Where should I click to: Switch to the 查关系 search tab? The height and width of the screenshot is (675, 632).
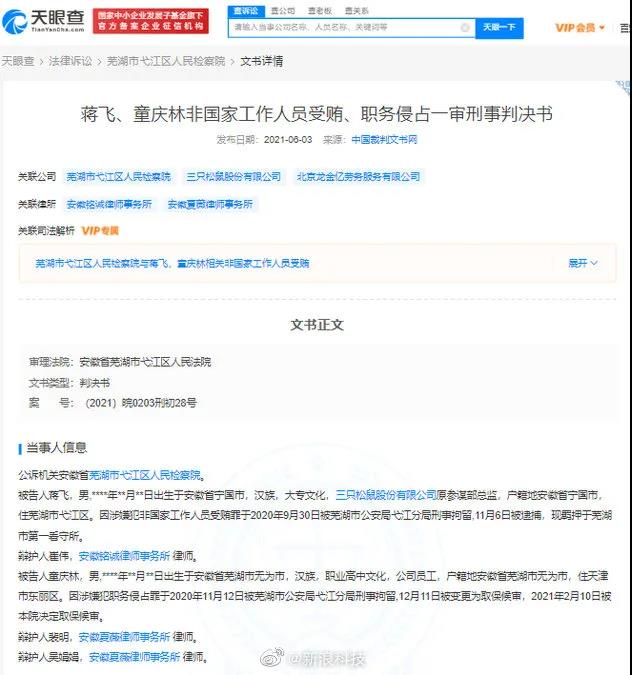coord(357,11)
